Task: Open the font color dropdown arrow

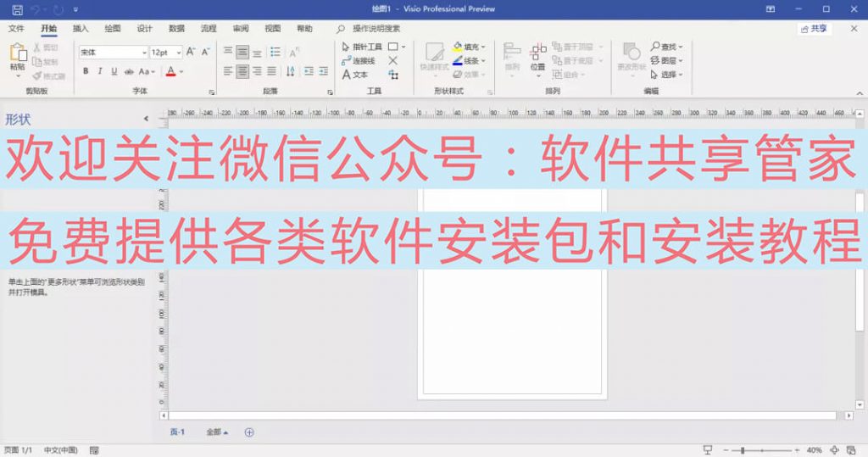Action: [181, 71]
